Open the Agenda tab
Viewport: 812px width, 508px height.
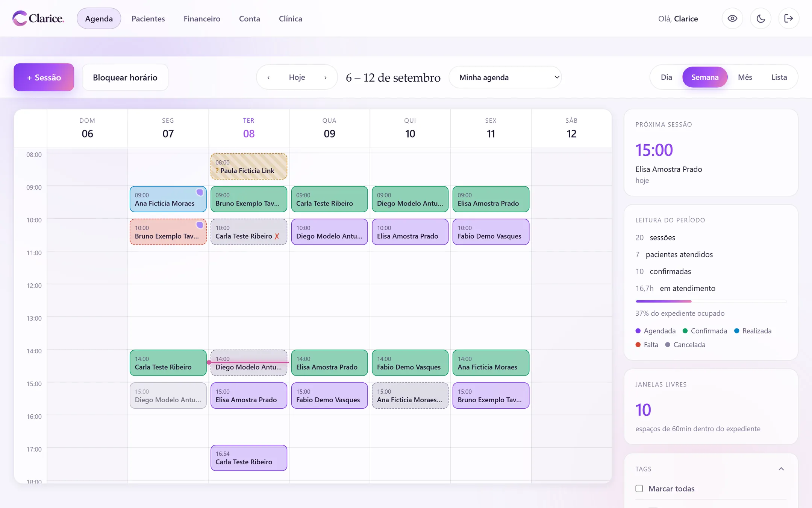pos(99,18)
